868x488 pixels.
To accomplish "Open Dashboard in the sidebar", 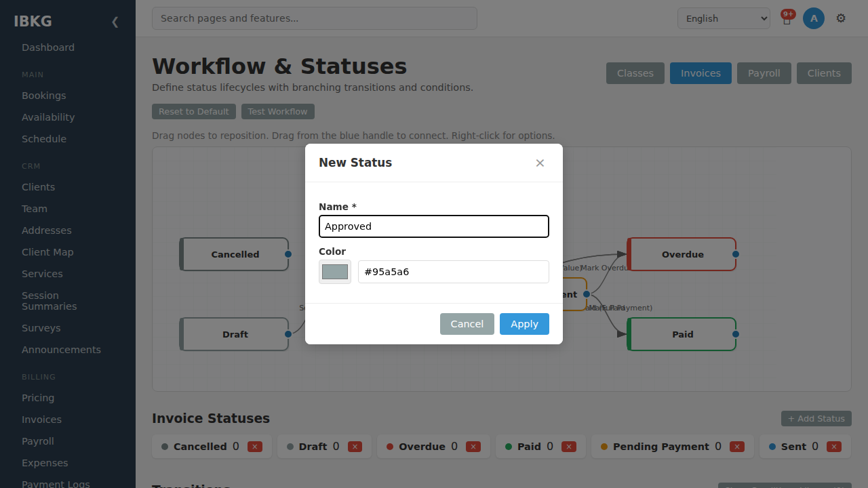I will [48, 47].
